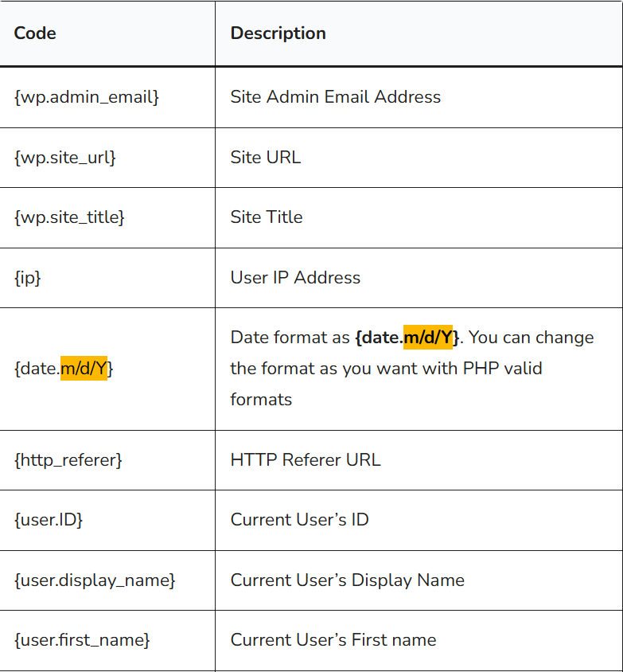Click the Site Title description text
Image resolution: width=623 pixels, height=672 pixels.
(267, 217)
